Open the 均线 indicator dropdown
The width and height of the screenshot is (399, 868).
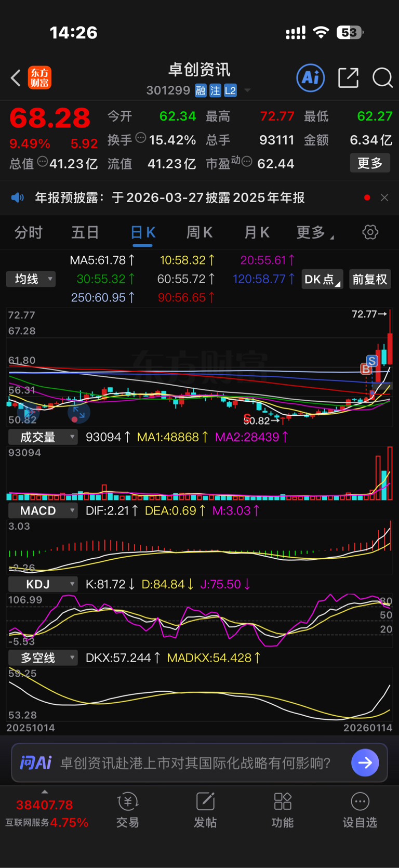pos(31,279)
